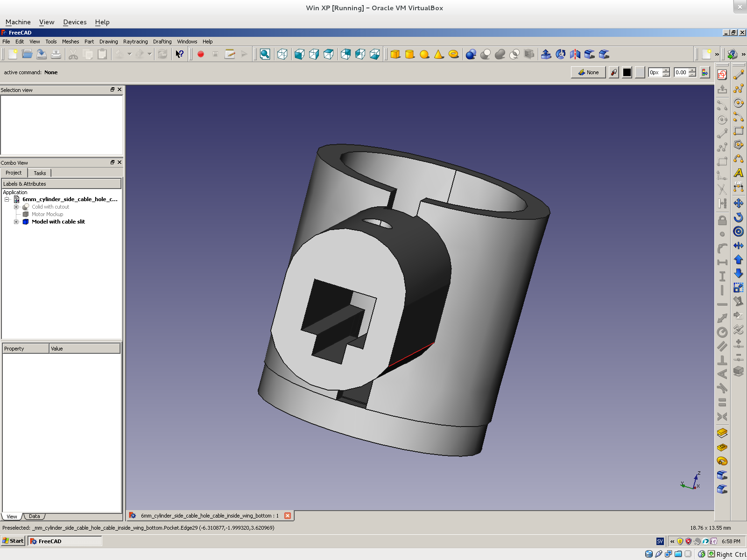Create a Cone primitive

[x=439, y=54]
